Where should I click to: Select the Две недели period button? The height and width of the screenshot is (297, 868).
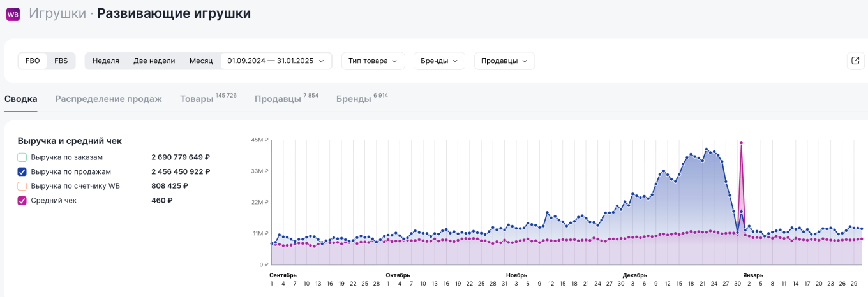coord(154,61)
